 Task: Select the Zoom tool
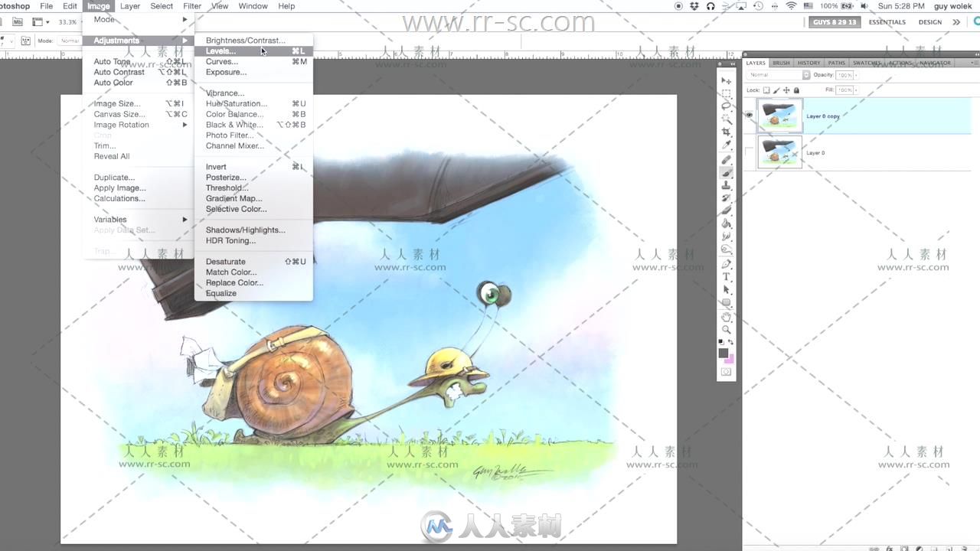[x=727, y=329]
